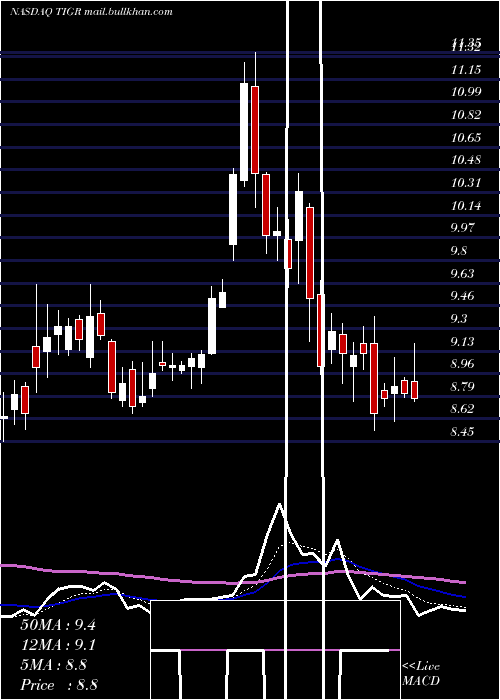500x700 pixels.
Task: Click the '<<Live MACD' label
Action: 421,673
